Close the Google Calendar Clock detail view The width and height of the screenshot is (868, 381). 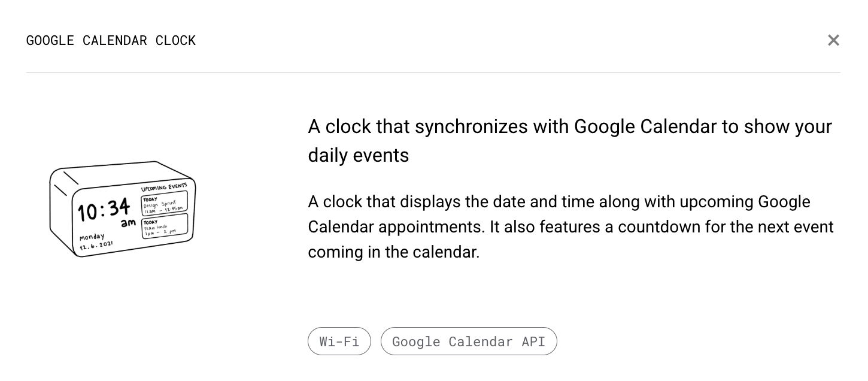833,40
